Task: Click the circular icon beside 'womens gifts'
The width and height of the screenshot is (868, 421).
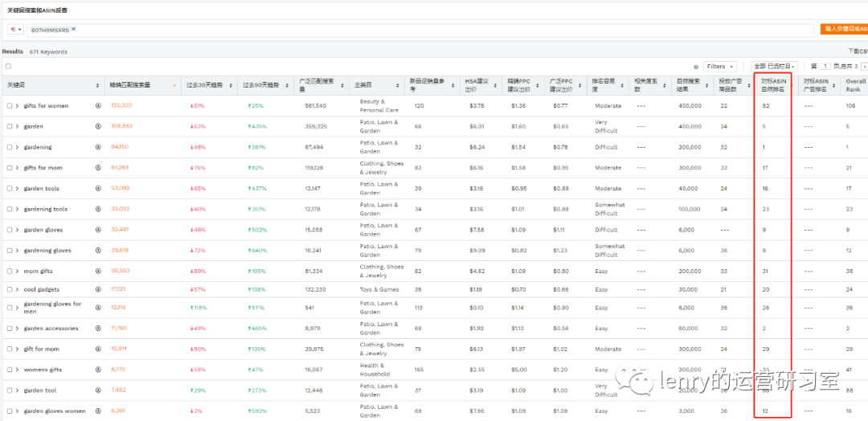Action: (x=98, y=370)
